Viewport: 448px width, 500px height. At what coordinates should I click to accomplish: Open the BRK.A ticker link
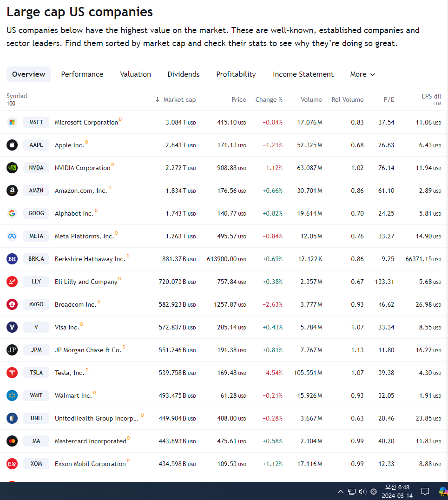tap(36, 259)
